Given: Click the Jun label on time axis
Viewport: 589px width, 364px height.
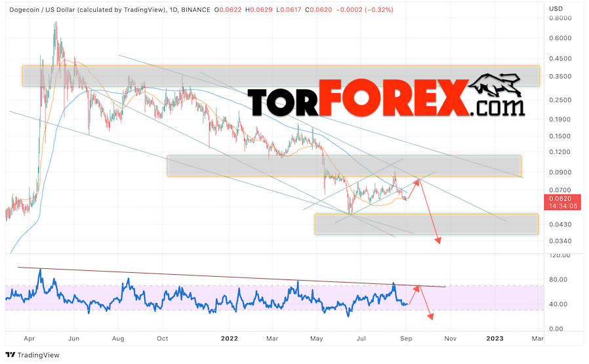Looking at the screenshot, I should [73, 339].
